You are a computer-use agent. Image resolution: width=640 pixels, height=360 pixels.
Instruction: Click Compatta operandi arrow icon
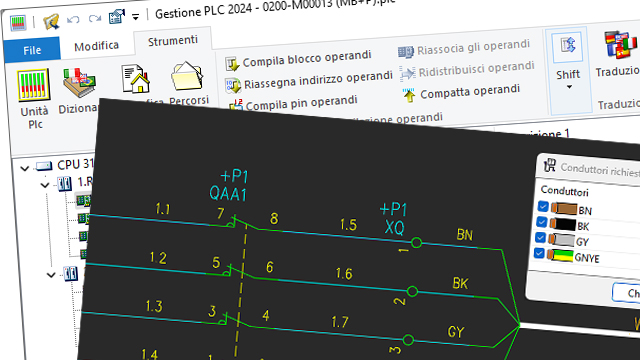[409, 95]
